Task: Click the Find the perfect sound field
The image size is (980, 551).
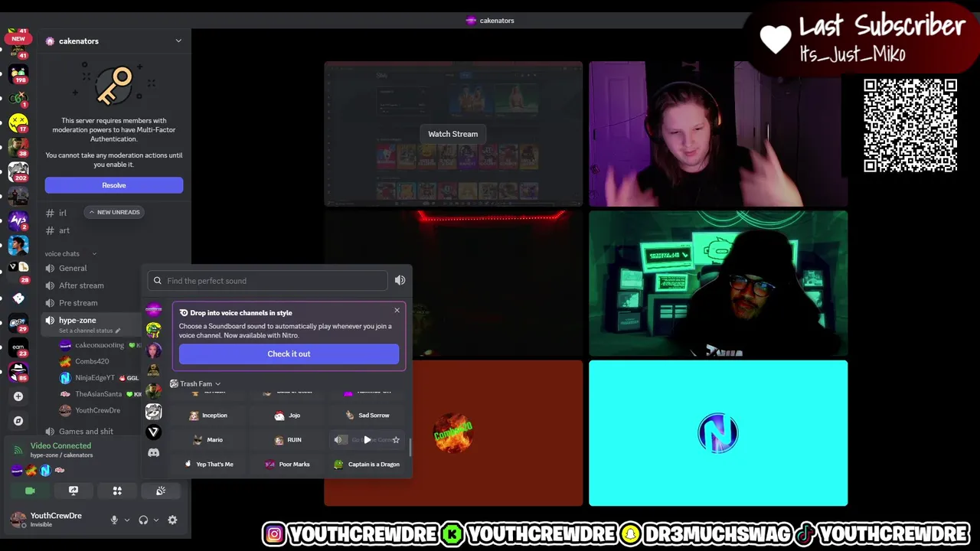Action: click(x=267, y=281)
